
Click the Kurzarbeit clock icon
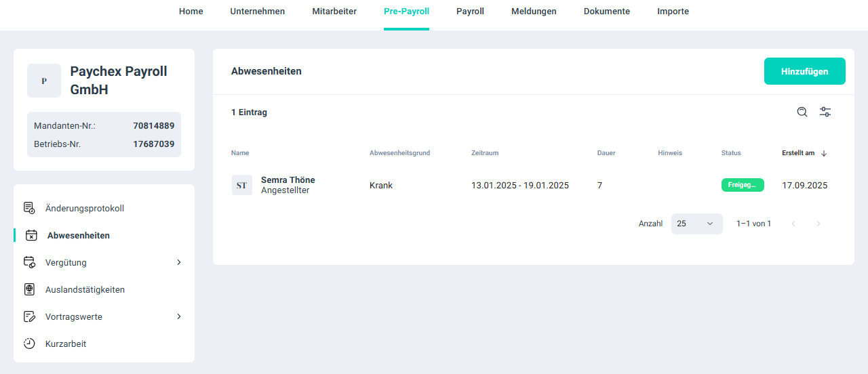(x=29, y=344)
